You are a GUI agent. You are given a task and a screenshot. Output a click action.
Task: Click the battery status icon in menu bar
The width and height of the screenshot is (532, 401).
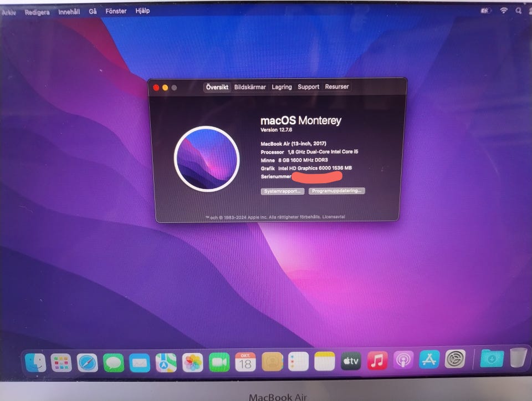[x=486, y=11]
